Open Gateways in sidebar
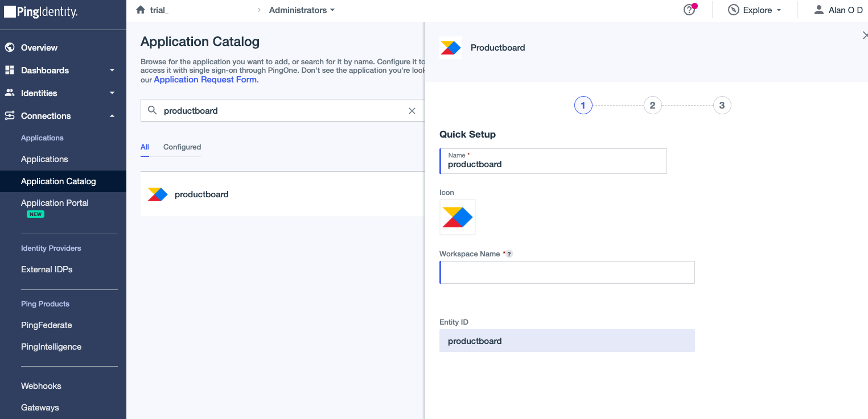868x419 pixels. [40, 408]
